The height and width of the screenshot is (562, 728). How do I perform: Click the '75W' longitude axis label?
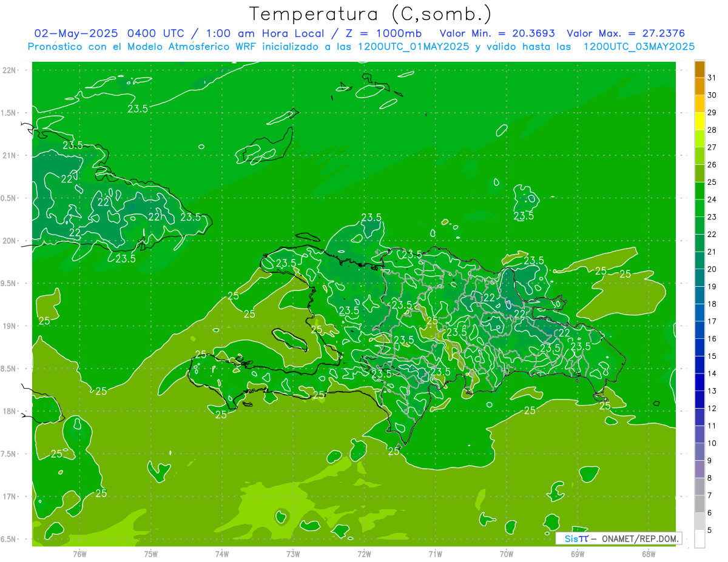point(150,554)
